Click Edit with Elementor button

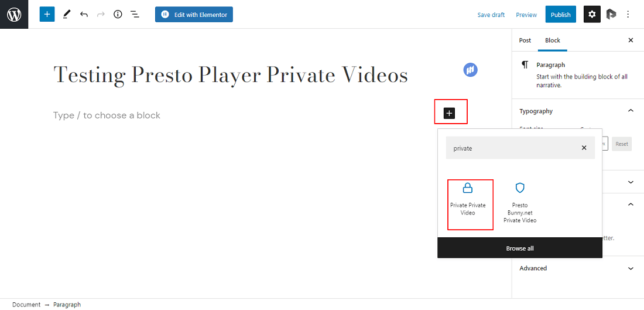point(194,15)
